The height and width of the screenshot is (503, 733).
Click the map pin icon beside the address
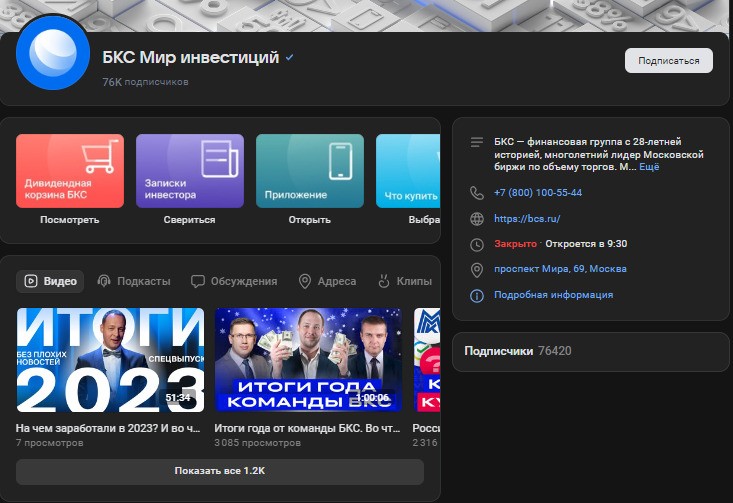click(x=477, y=270)
